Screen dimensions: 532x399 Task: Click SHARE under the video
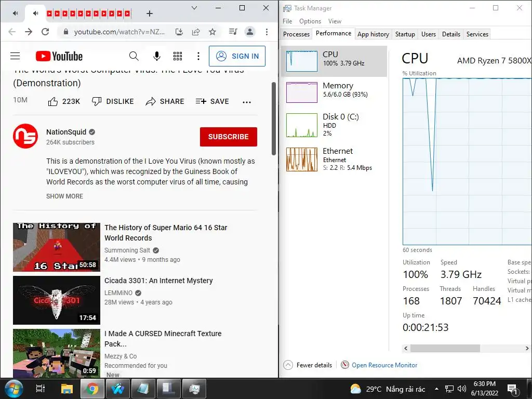[x=165, y=101]
